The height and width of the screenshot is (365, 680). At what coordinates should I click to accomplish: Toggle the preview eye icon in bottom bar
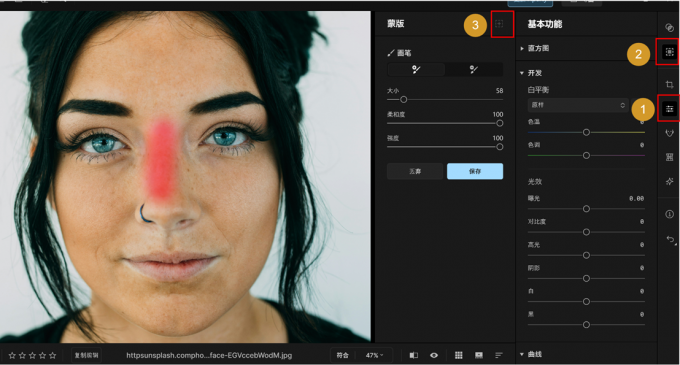434,355
